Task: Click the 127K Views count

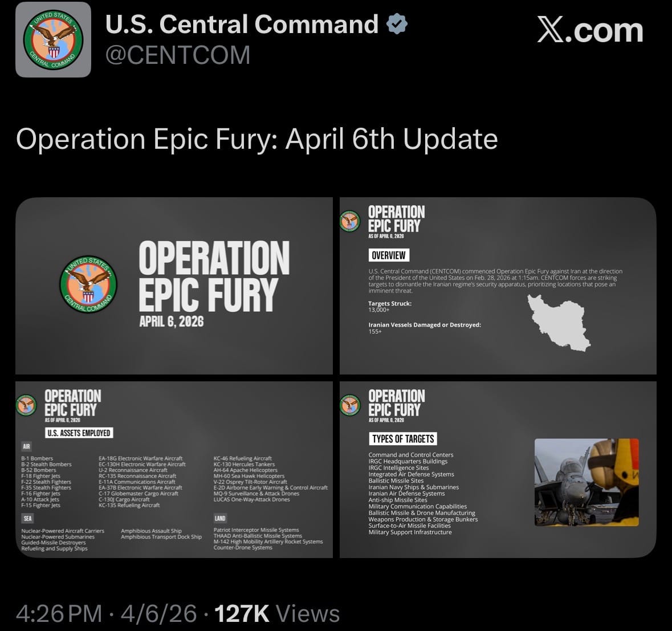Action: [277, 613]
